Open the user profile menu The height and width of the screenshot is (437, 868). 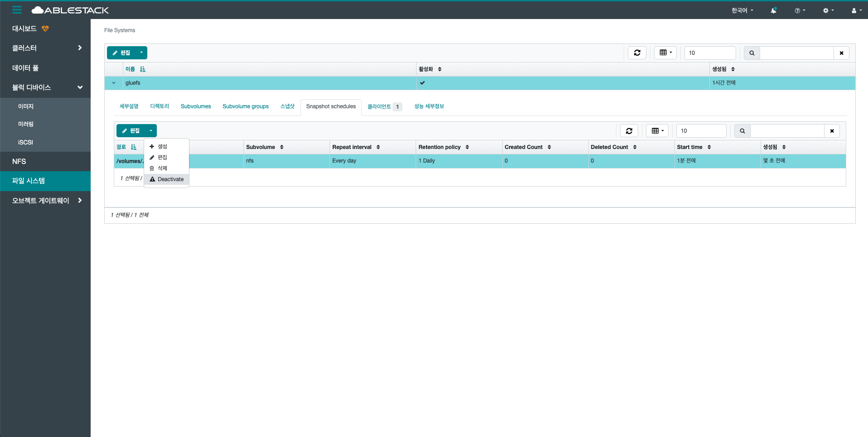[x=856, y=10]
